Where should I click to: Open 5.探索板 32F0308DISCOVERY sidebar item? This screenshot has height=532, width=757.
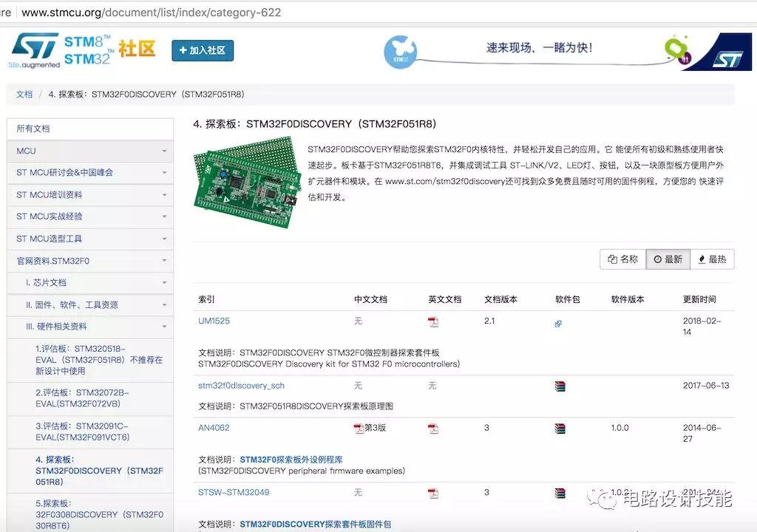90,514
